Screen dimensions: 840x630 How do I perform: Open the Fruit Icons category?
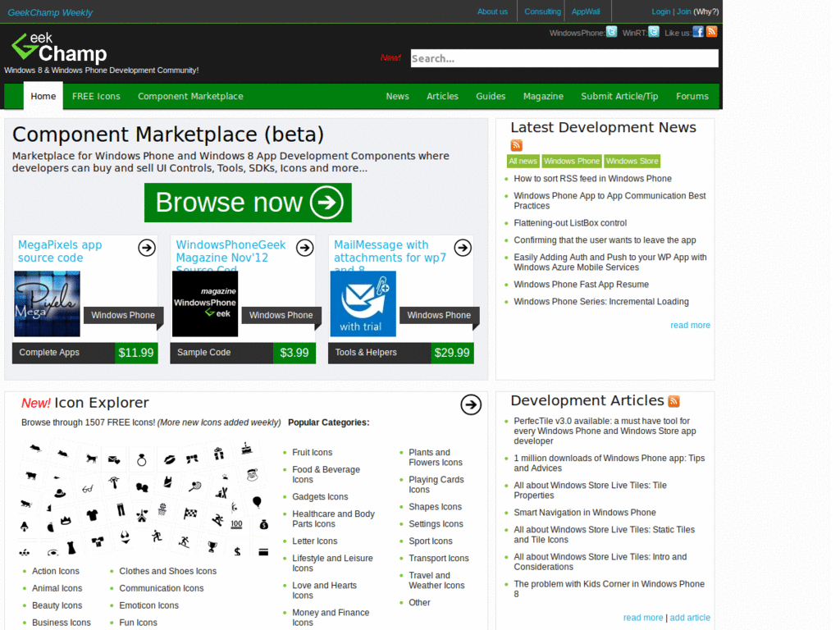pyautogui.click(x=313, y=453)
